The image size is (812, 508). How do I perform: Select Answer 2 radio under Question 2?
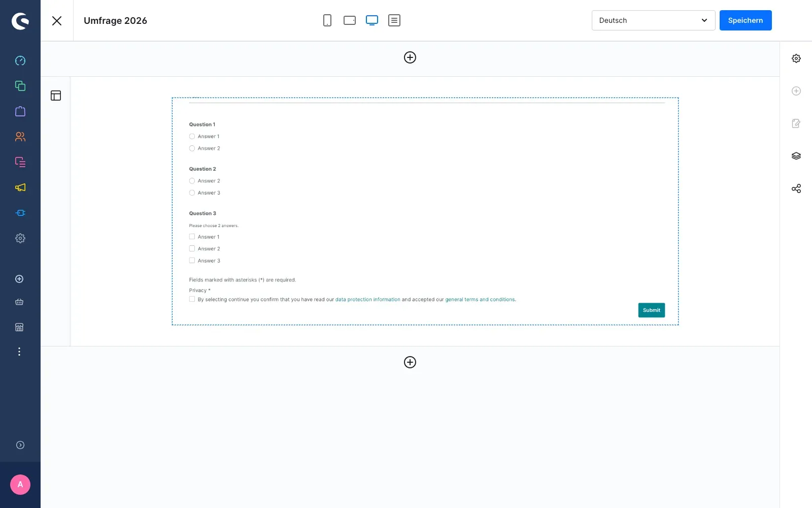192,181
